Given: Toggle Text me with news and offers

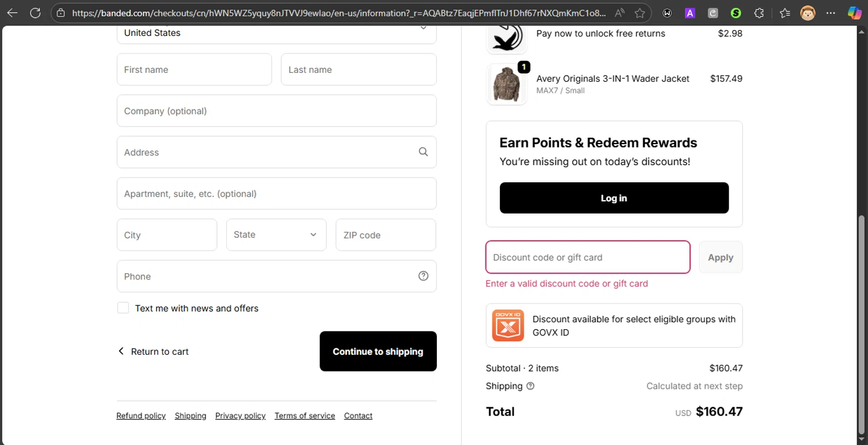Looking at the screenshot, I should [123, 308].
